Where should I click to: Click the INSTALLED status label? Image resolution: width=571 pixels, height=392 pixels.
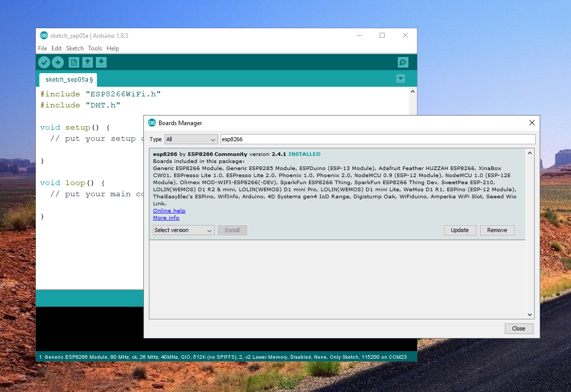click(304, 154)
